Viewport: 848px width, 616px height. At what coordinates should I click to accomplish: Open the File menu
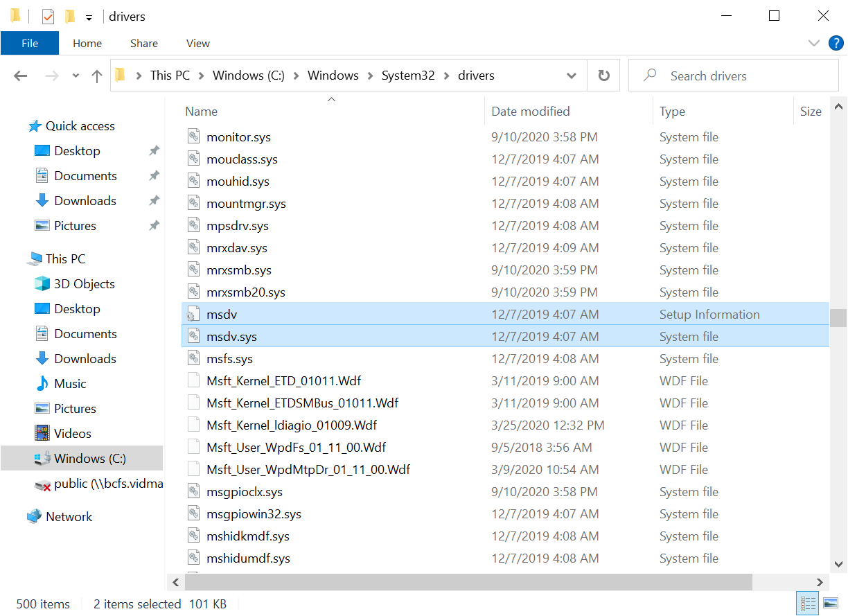point(30,43)
